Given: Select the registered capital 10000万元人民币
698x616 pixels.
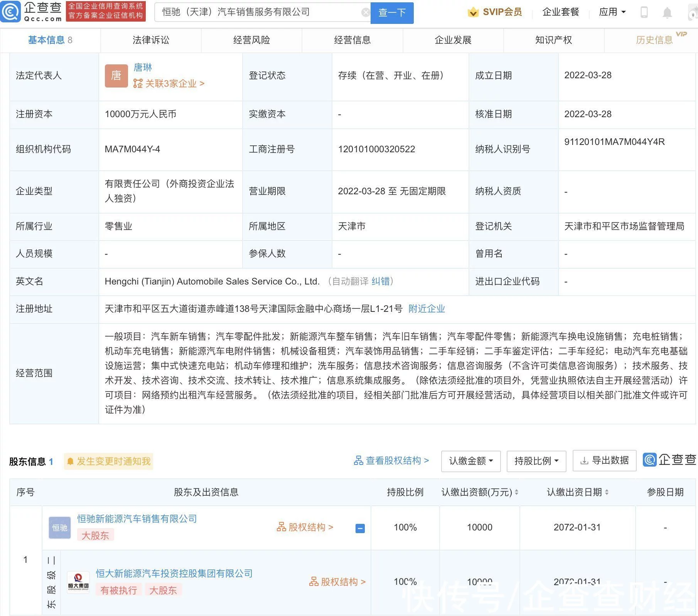Looking at the screenshot, I should (x=141, y=114).
